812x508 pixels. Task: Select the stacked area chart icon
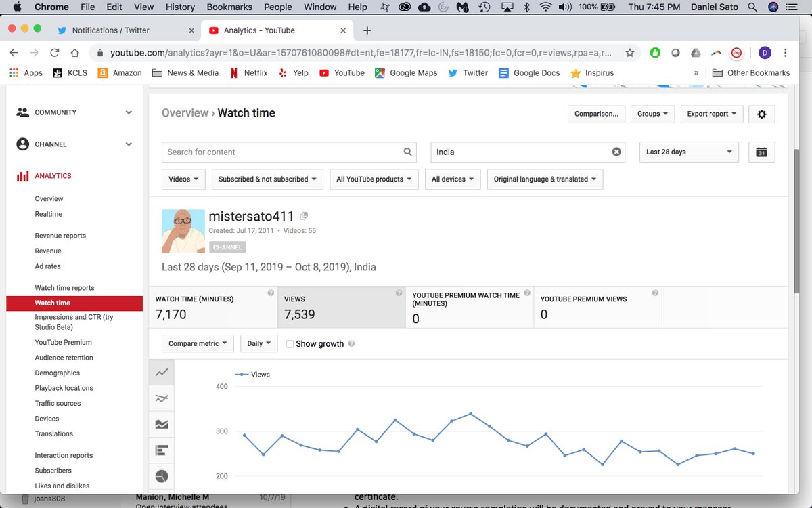tap(162, 424)
